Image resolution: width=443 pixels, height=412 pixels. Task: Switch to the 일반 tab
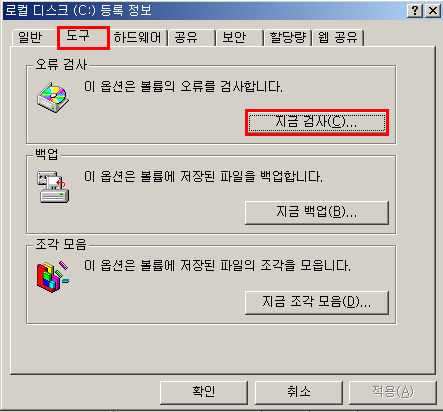(x=31, y=37)
